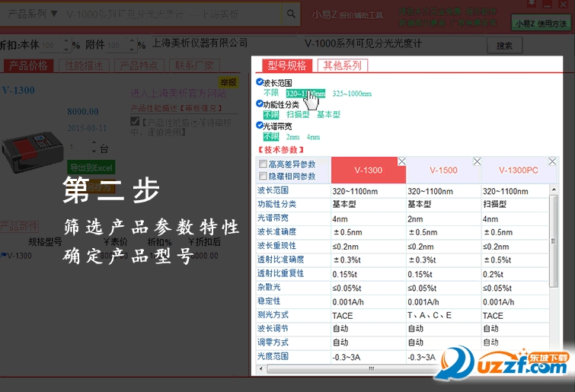Click the 搜索 button

(x=504, y=46)
